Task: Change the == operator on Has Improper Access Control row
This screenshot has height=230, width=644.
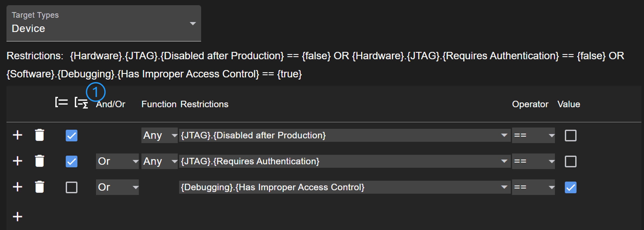Action: click(533, 187)
